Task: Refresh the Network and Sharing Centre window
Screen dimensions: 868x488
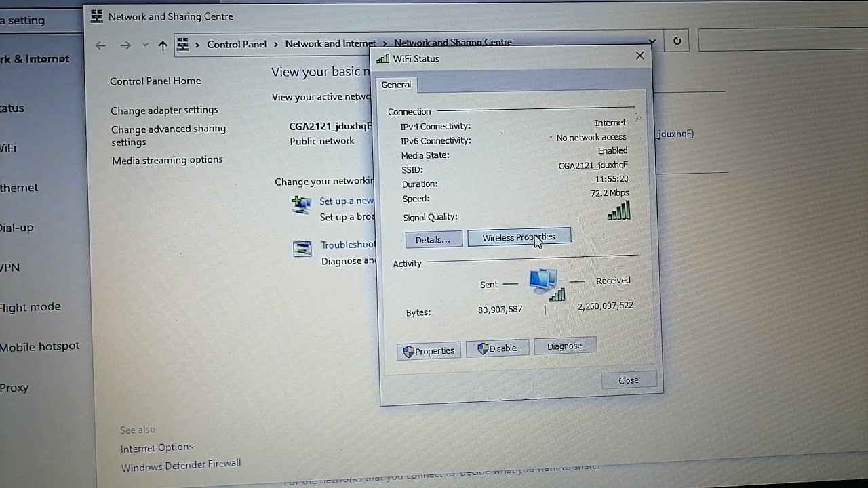Action: pyautogui.click(x=677, y=41)
